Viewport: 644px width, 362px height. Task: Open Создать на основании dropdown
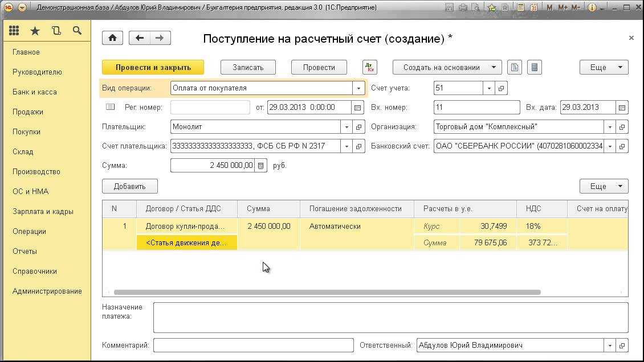point(447,67)
